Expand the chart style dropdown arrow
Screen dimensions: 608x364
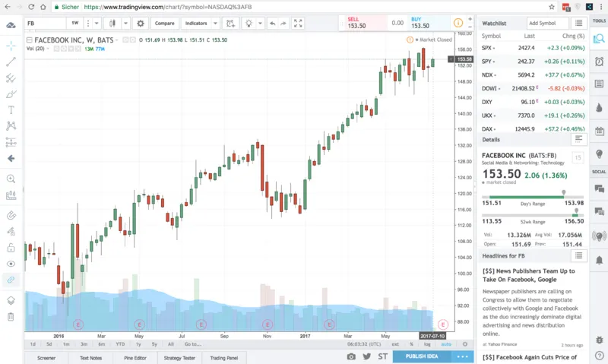click(125, 24)
